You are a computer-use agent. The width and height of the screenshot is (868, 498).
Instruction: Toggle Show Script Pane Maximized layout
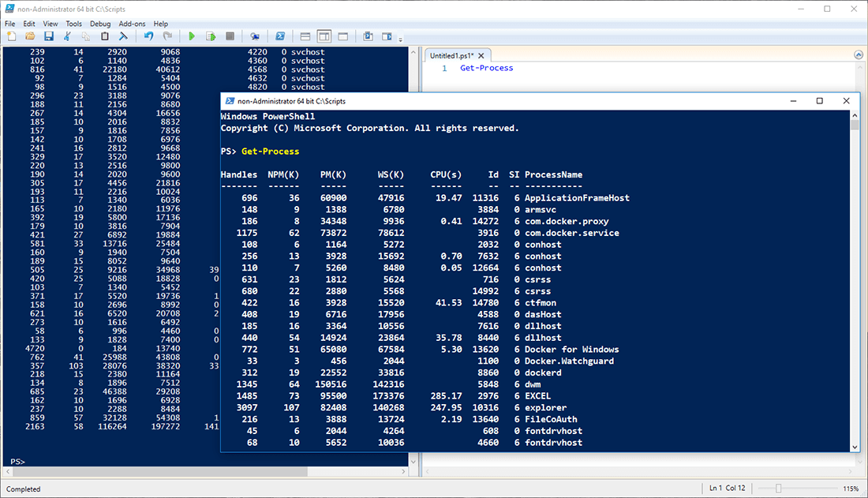345,36
